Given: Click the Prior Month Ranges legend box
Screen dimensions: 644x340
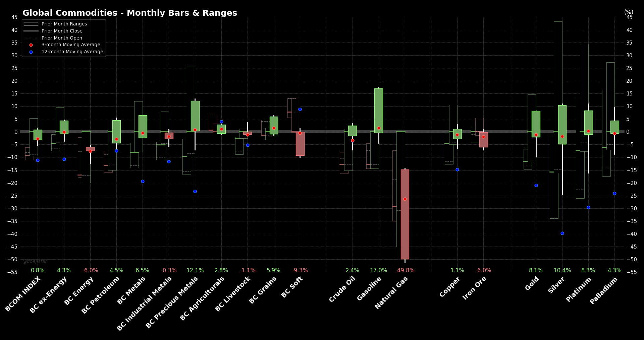Looking at the screenshot, I should click(31, 24).
